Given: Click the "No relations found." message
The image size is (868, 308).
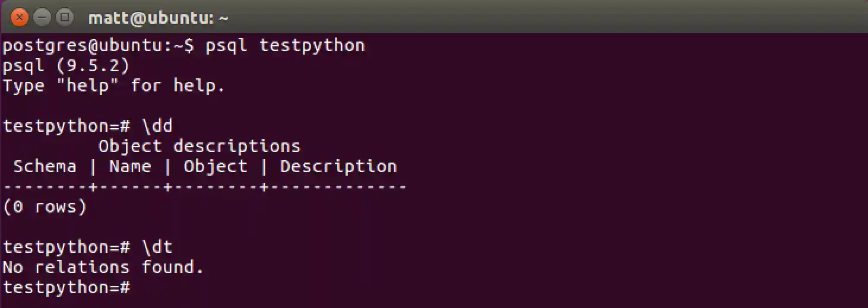Looking at the screenshot, I should [x=103, y=267].
